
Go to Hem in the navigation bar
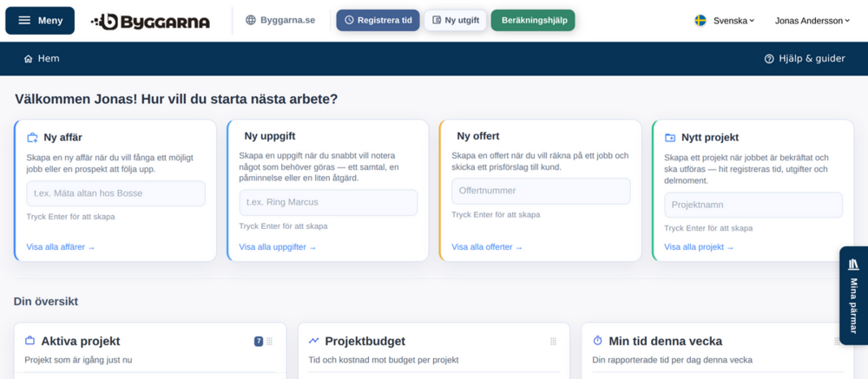[42, 59]
